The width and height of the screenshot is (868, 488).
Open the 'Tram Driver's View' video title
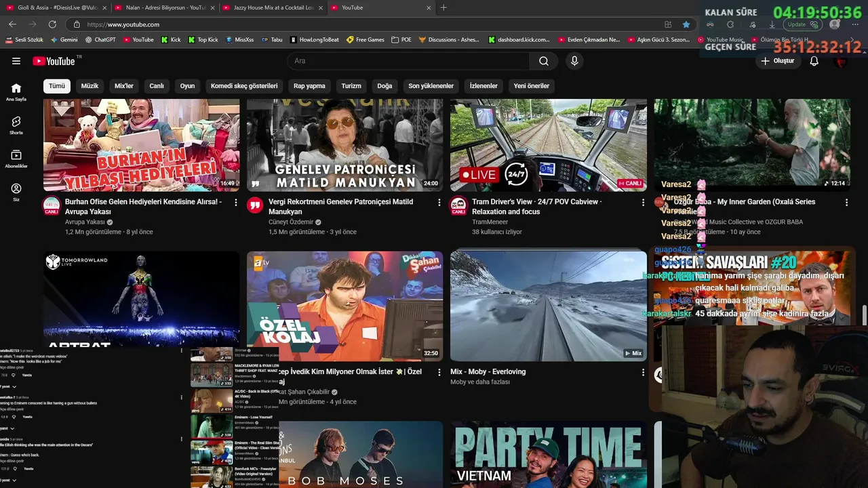pos(536,207)
